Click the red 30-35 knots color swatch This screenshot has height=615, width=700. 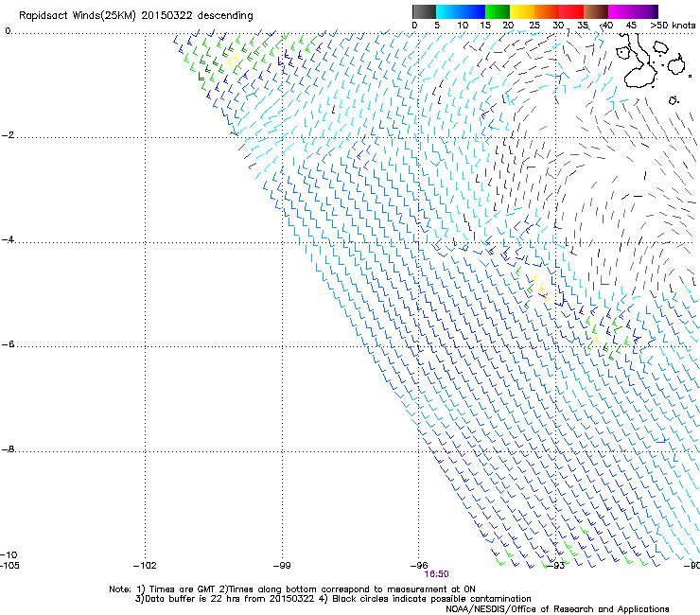pos(571,11)
